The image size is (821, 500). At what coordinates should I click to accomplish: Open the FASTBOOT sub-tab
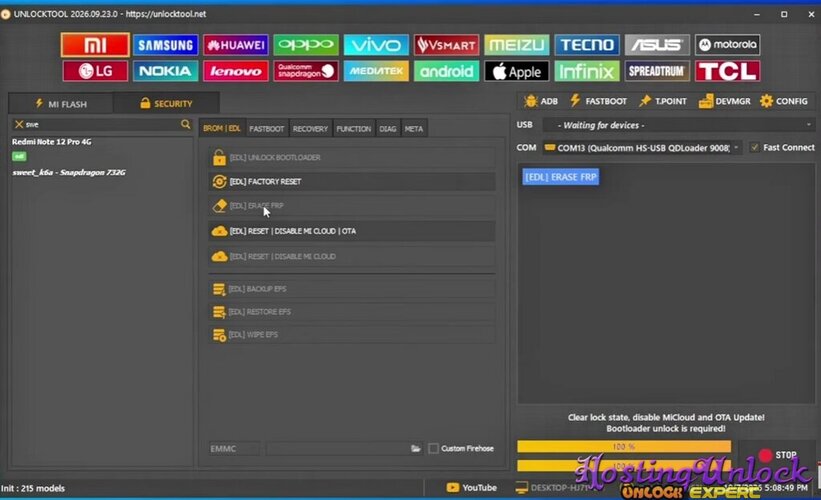coord(267,129)
